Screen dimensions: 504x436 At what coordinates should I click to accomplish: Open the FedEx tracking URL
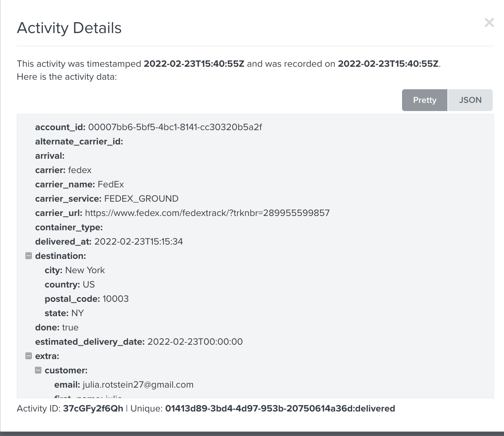click(x=207, y=213)
